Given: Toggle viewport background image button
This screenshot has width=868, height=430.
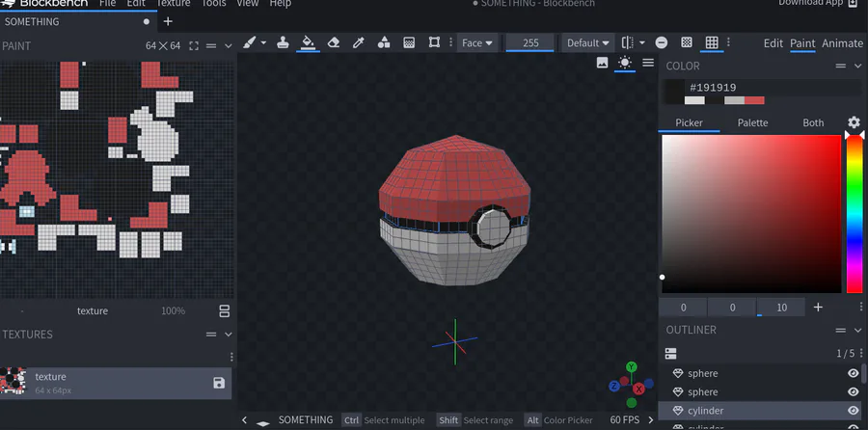Looking at the screenshot, I should (x=602, y=63).
